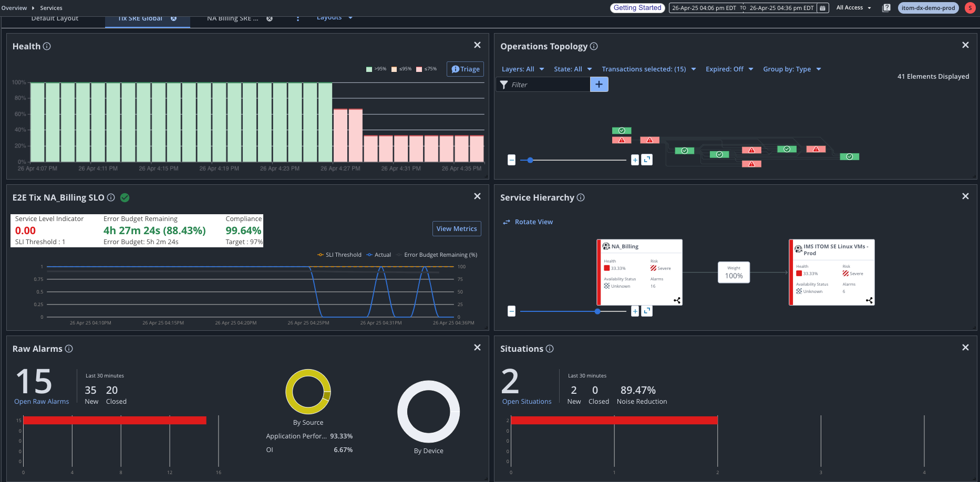This screenshot has width=980, height=482.
Task: Switch to the Default Layout tab
Action: pos(55,18)
